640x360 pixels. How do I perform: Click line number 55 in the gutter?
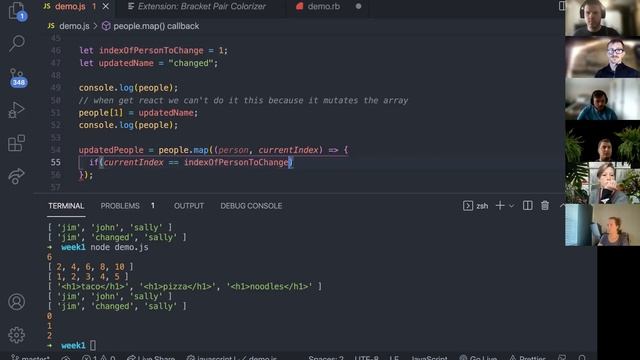pos(56,162)
